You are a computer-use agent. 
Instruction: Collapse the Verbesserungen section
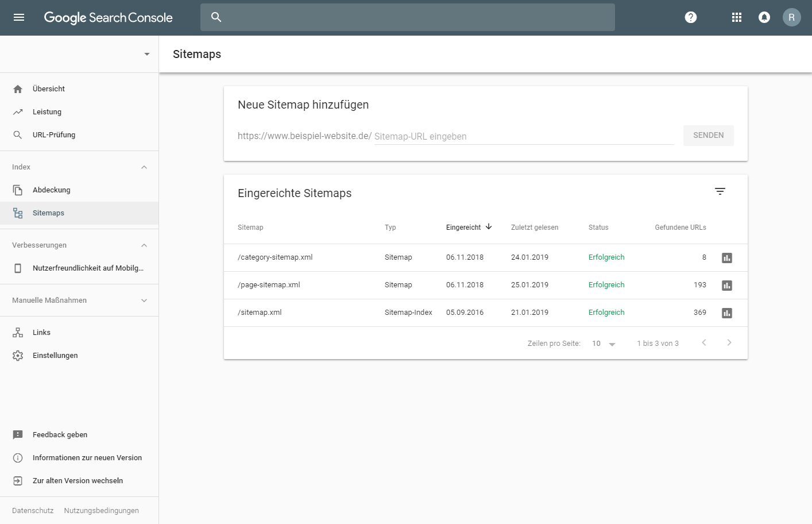[144, 245]
